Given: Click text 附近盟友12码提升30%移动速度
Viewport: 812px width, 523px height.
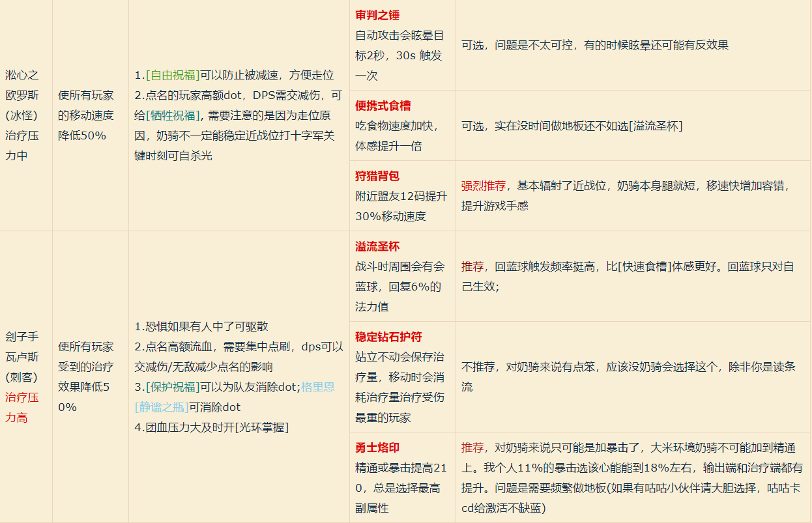Looking at the screenshot, I should pyautogui.click(x=401, y=206).
